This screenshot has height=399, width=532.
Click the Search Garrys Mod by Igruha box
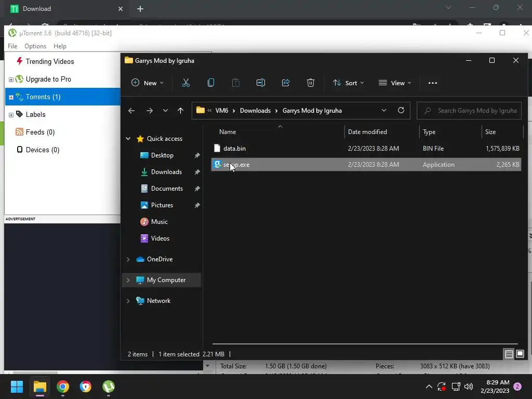pos(469,111)
